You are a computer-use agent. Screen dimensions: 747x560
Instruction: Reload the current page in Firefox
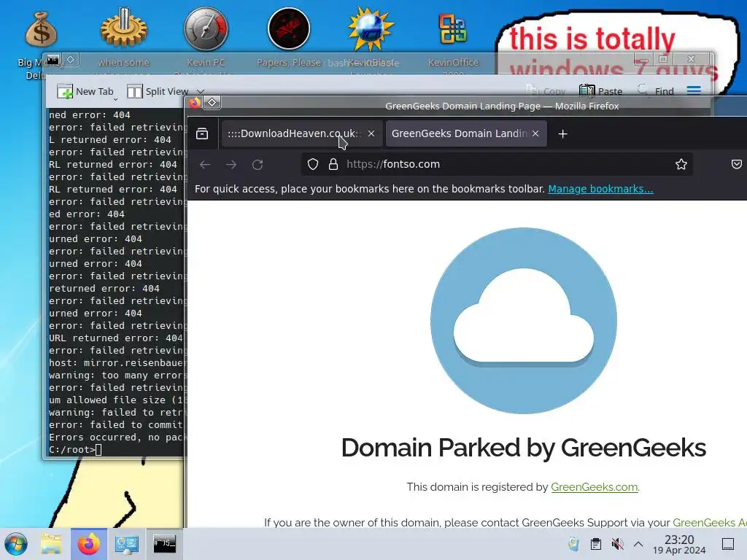[258, 164]
